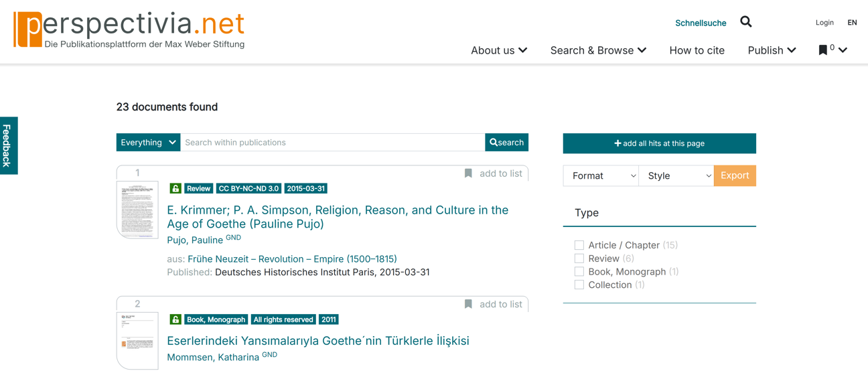The height and width of the screenshot is (381, 868).
Task: Open the Everything search scope dropdown
Action: [x=148, y=143]
